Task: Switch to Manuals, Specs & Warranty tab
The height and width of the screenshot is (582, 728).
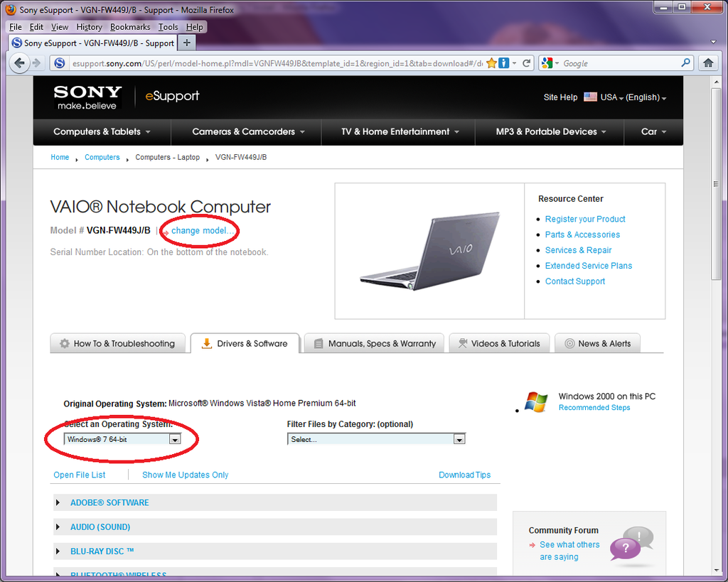Action: pyautogui.click(x=374, y=343)
